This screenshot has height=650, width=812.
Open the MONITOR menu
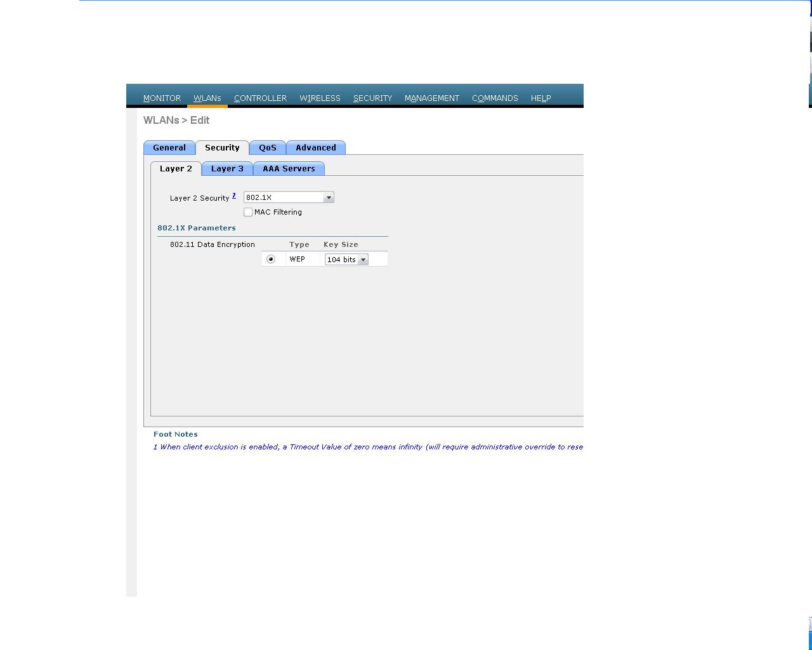[x=162, y=98]
